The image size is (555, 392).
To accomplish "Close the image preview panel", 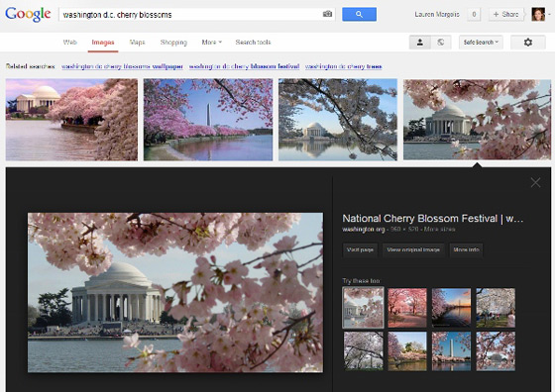I will click(x=535, y=182).
